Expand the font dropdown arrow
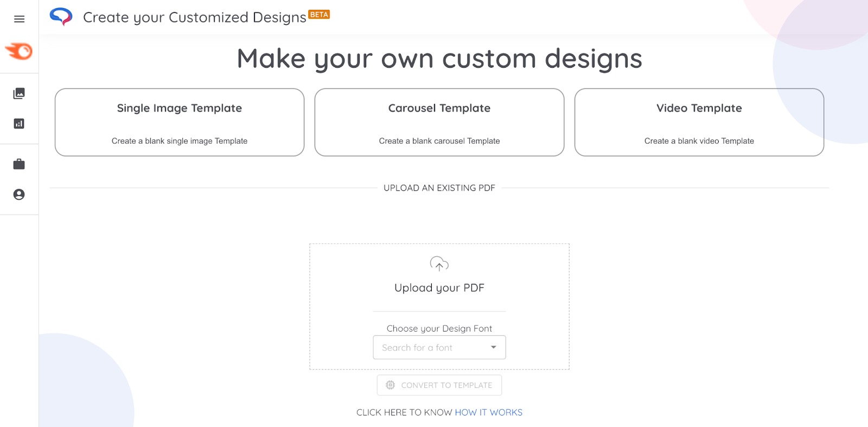868x427 pixels. [x=493, y=347]
